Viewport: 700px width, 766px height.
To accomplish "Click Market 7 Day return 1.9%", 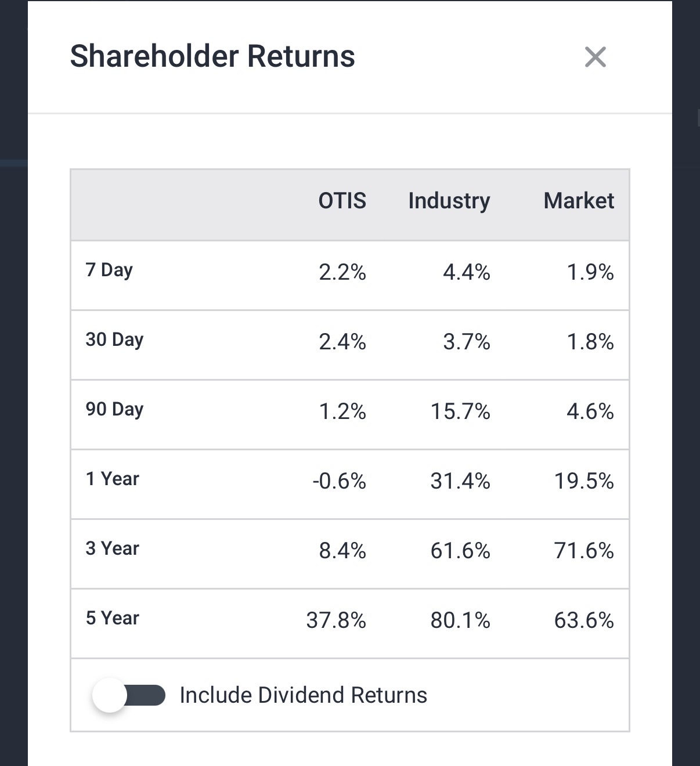I will tap(590, 272).
